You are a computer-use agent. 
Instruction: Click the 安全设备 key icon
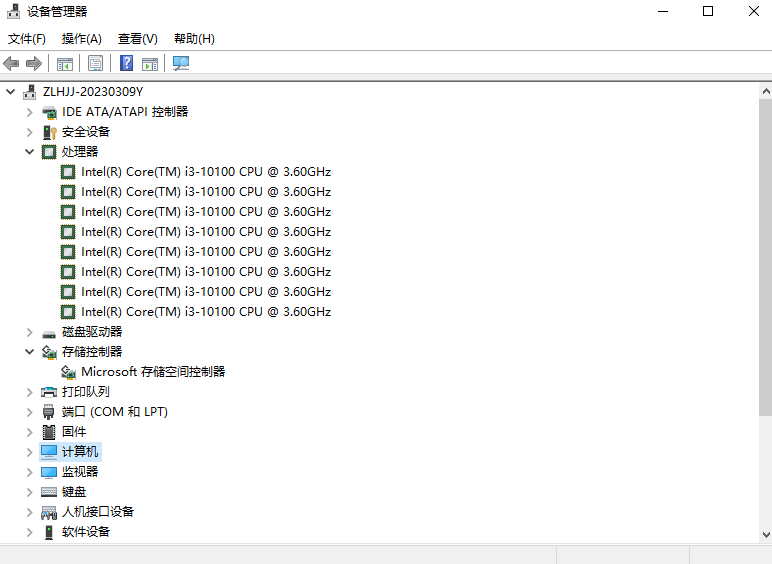[x=49, y=132]
